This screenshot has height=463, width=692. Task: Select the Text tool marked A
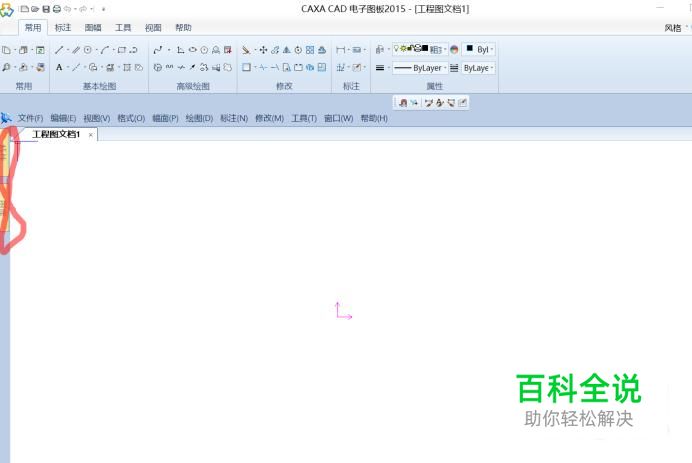[x=59, y=68]
